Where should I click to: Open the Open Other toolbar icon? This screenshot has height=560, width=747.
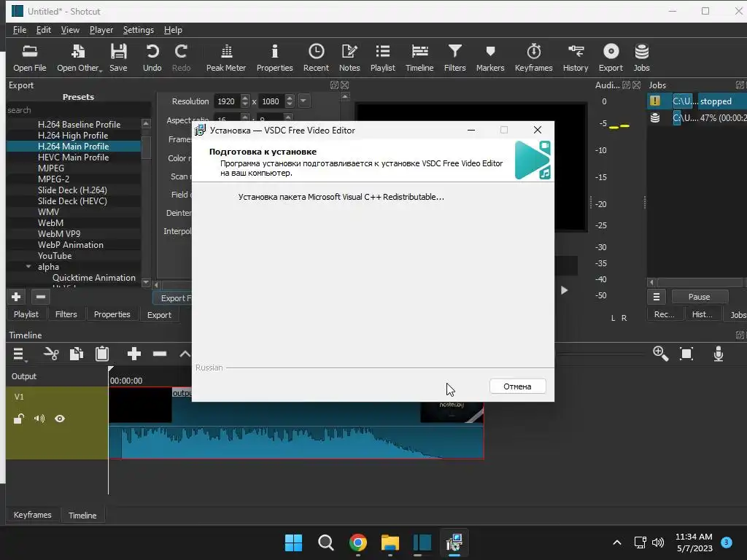(x=79, y=58)
